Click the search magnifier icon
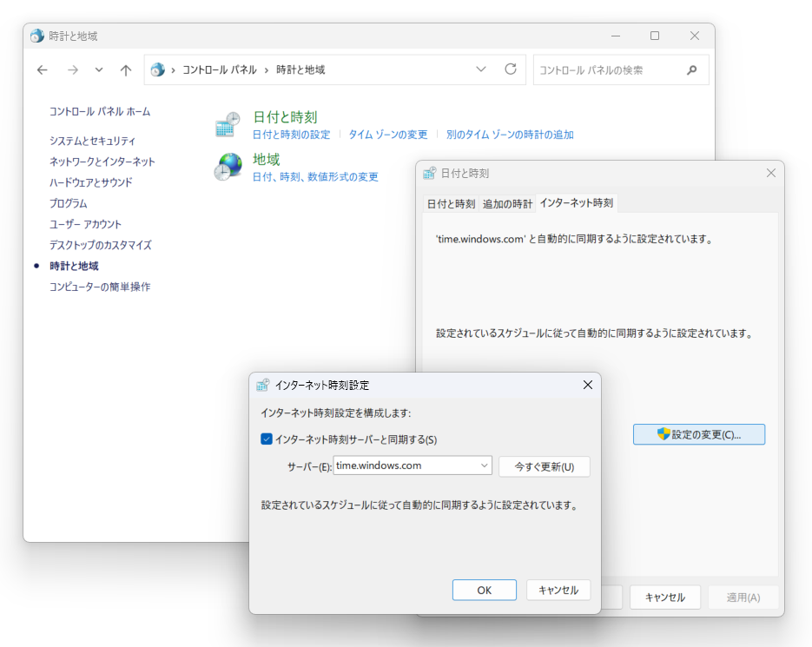The width and height of the screenshot is (812, 647). coord(692,69)
